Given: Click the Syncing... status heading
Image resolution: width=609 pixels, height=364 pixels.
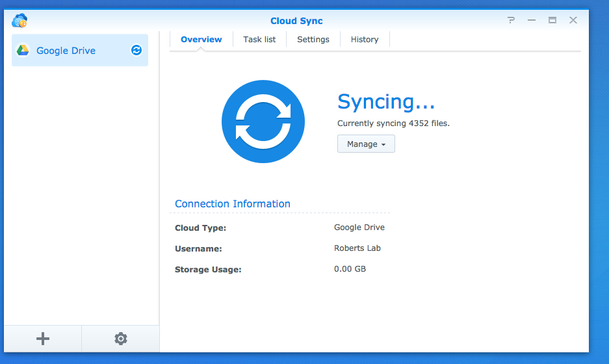Looking at the screenshot, I should coord(386,102).
